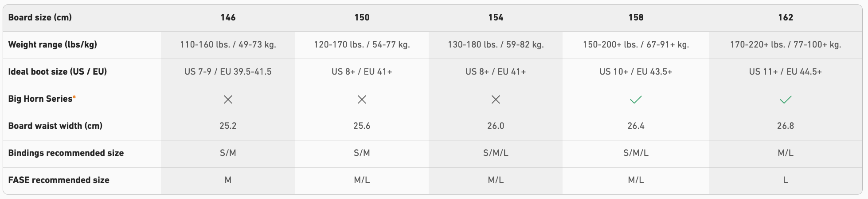
Task: Select the 150 board size column header
Action: [x=362, y=17]
